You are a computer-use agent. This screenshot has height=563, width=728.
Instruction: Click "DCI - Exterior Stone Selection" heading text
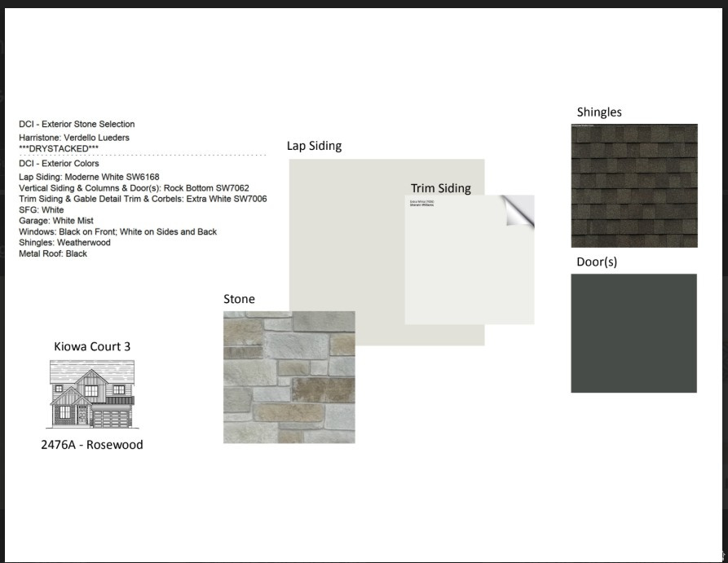coord(77,125)
